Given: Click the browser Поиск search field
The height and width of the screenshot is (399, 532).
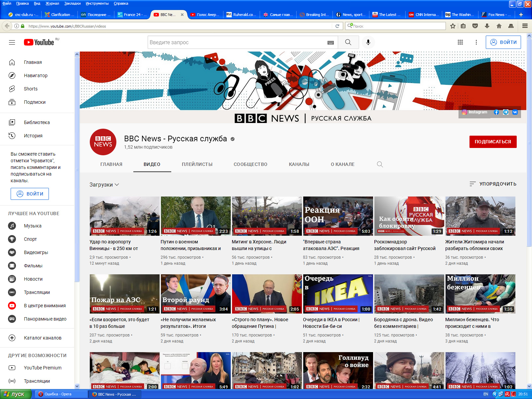Looking at the screenshot, I should click(x=396, y=26).
